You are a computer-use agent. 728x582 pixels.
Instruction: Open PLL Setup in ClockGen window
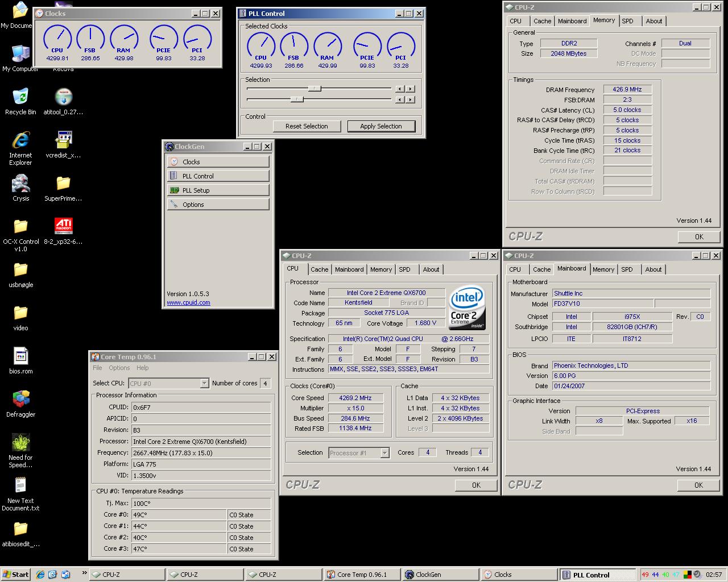(x=218, y=190)
